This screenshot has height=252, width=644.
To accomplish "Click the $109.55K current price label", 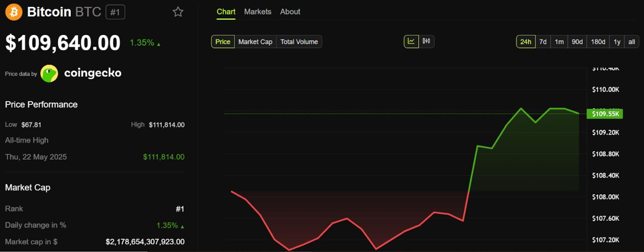I will 605,114.
